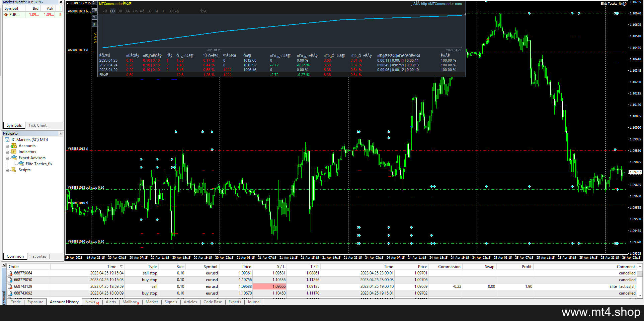Select the Expert Advisors icon in Navigator
The image size is (644, 321).
[x=14, y=158]
